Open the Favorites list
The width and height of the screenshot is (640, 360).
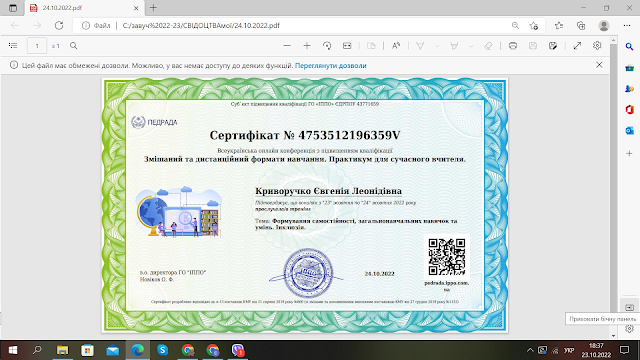[559, 25]
